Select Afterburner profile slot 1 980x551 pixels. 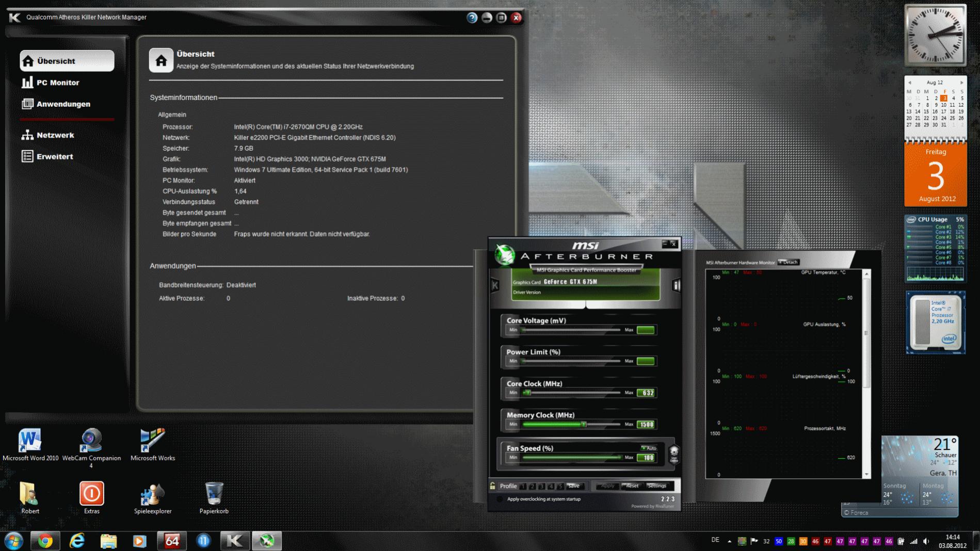pyautogui.click(x=523, y=486)
